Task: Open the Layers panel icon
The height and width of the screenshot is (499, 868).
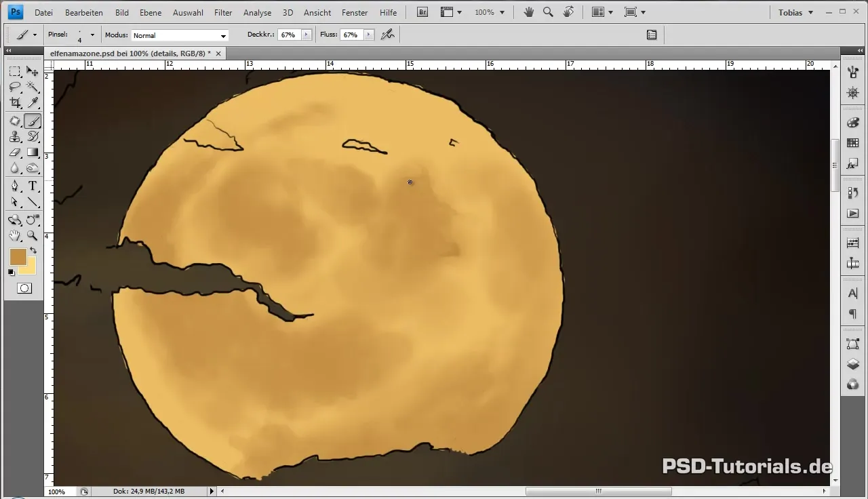Action: [x=853, y=364]
